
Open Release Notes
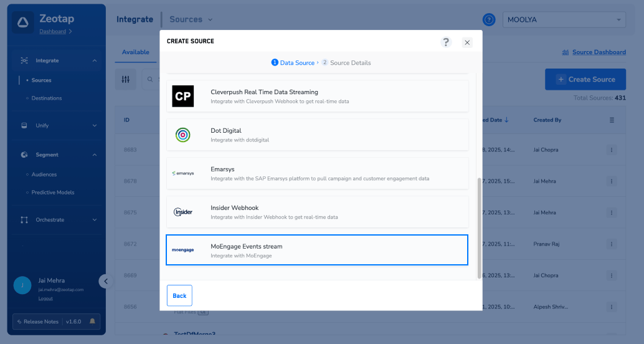(x=38, y=322)
